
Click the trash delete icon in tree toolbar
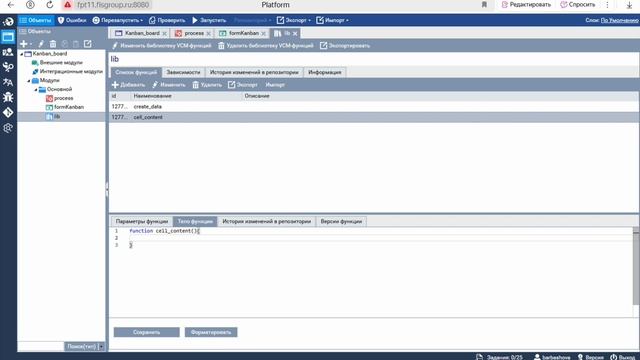(x=53, y=44)
